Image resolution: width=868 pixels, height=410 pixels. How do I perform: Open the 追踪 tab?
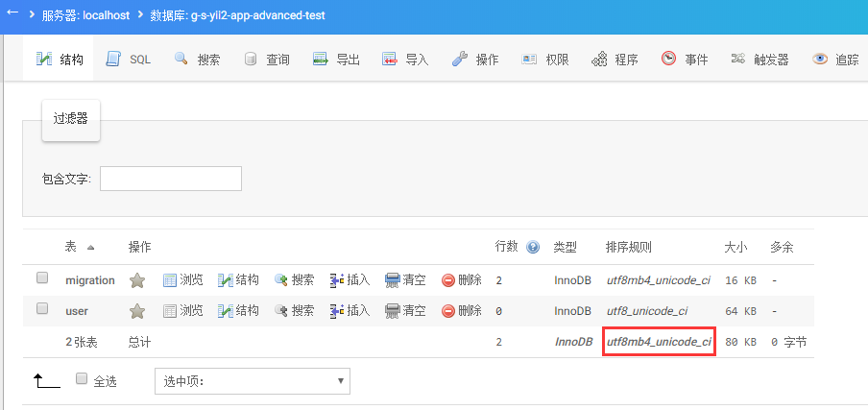(x=834, y=60)
